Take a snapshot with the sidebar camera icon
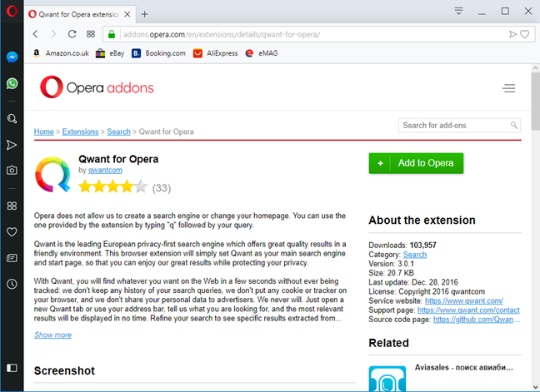 click(12, 171)
